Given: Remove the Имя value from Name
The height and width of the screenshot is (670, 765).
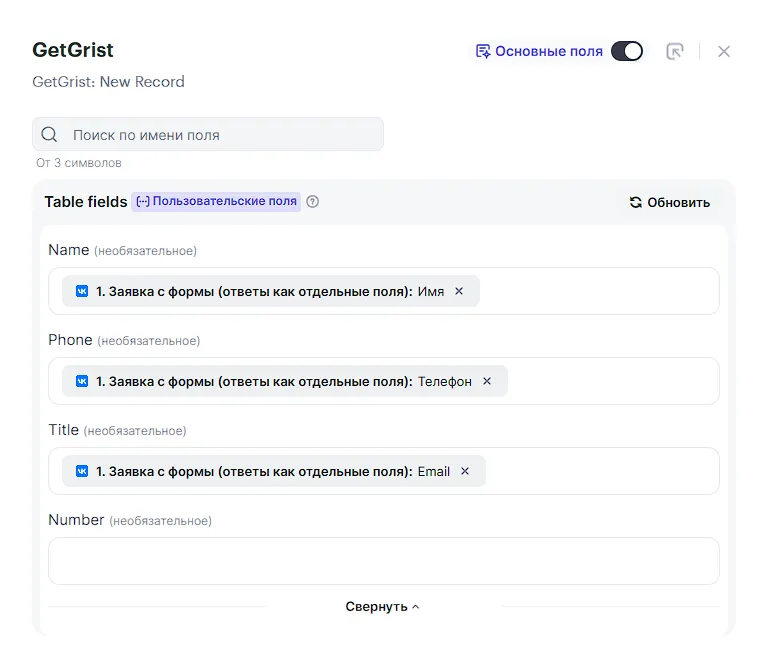Looking at the screenshot, I should (x=459, y=291).
